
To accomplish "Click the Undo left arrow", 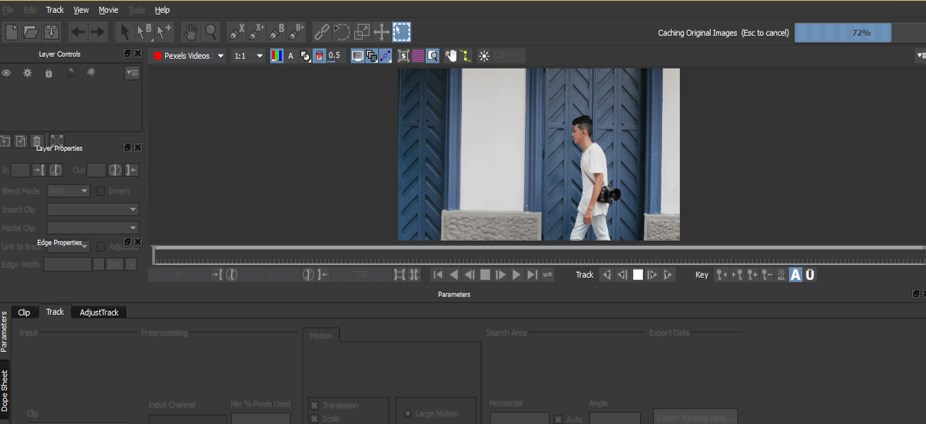I will coord(78,32).
